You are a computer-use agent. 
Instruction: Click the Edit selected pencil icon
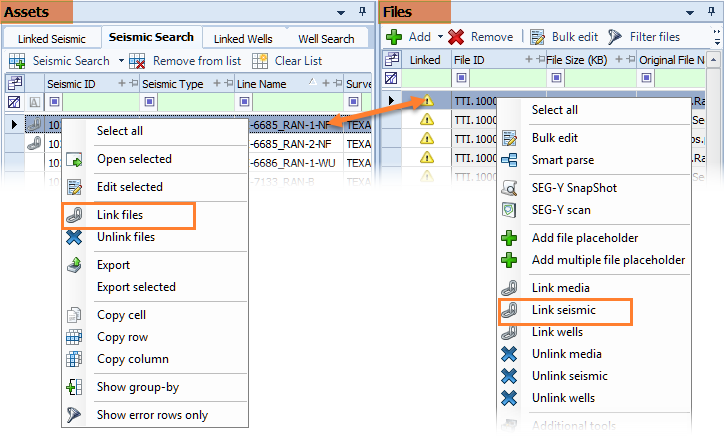coord(74,187)
